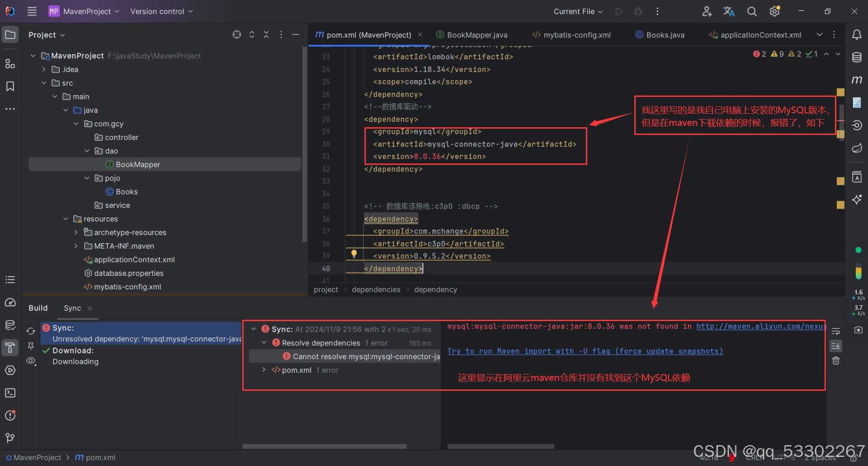This screenshot has height=466, width=868.
Task: Open the Maven tool window
Action: [x=857, y=80]
